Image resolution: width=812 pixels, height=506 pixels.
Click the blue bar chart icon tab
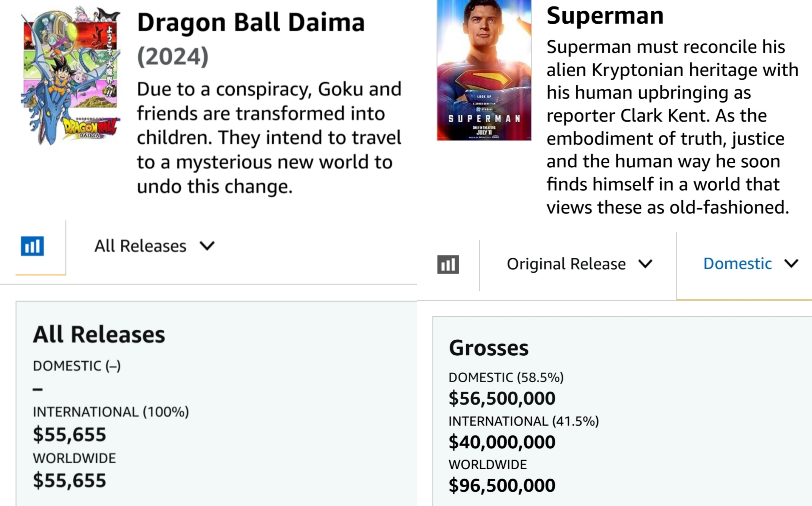pyautogui.click(x=32, y=246)
